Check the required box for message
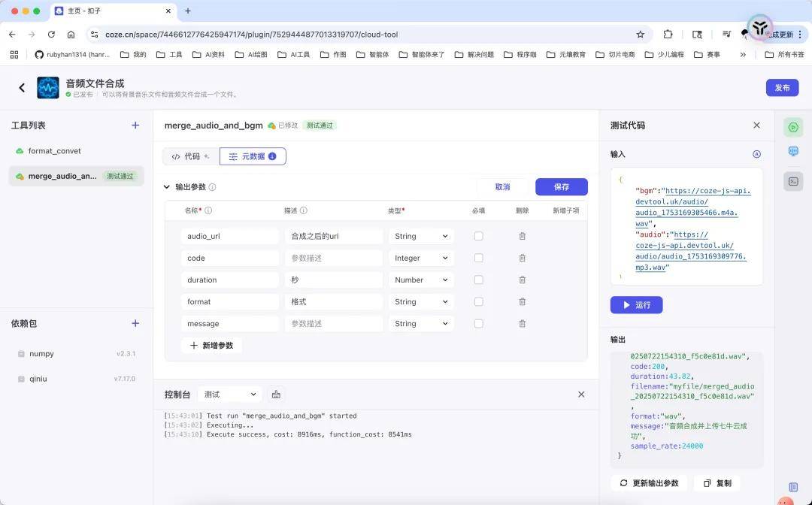Screen dimensions: 812x505 (478, 323)
